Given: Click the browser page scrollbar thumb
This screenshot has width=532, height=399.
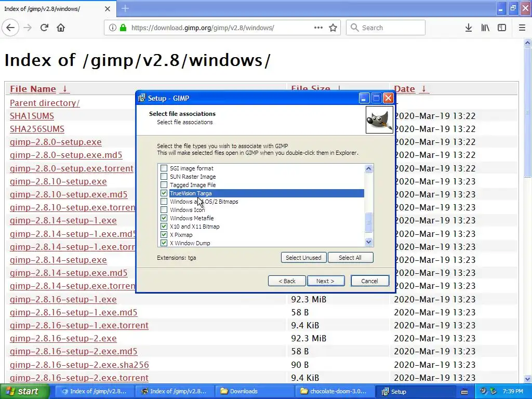Looking at the screenshot, I should pos(528,112).
